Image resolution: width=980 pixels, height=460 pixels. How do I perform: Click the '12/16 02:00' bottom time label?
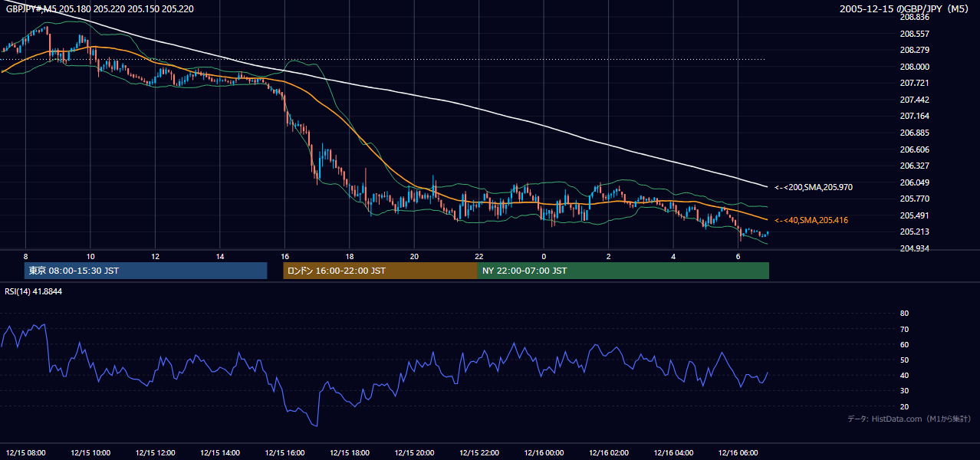tap(608, 452)
